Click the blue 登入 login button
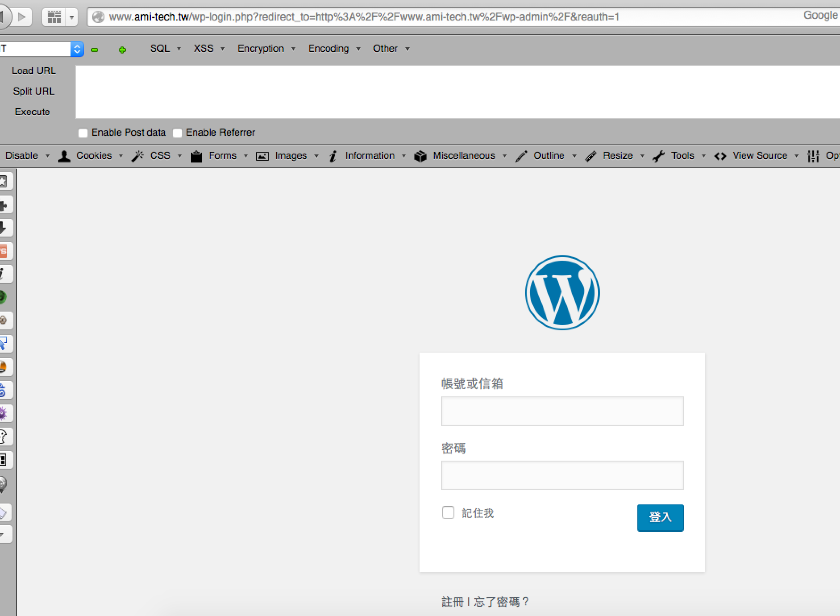 (660, 518)
